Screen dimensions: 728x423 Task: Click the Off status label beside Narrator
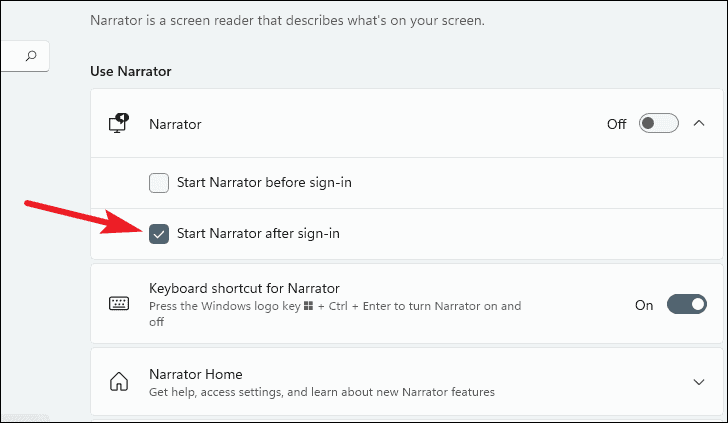click(617, 124)
